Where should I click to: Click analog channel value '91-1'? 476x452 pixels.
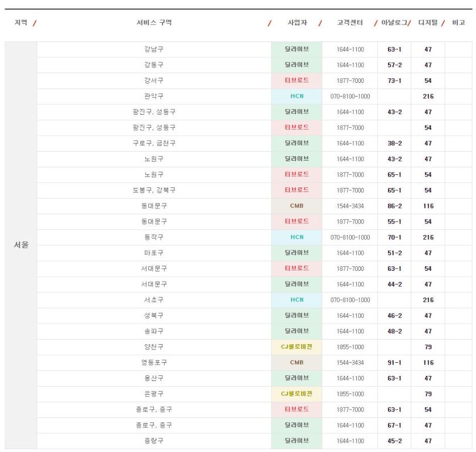tap(394, 363)
